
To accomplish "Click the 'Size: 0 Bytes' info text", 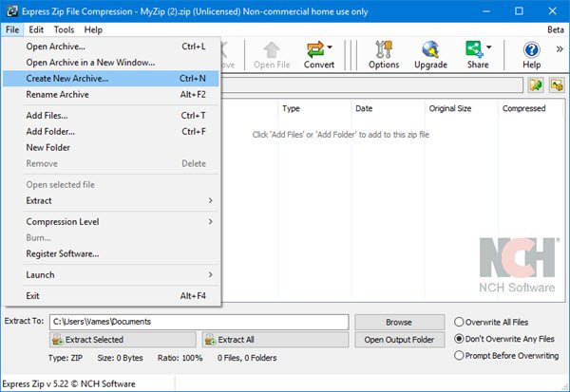I will pos(120,358).
